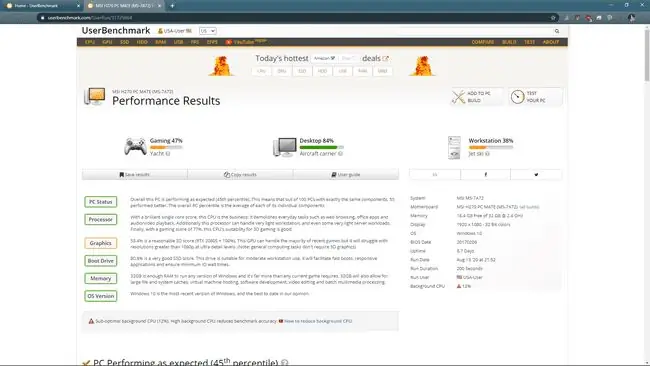650x366 pixels.
Task: Open CPU in the navigation bar
Action: [x=90, y=42]
